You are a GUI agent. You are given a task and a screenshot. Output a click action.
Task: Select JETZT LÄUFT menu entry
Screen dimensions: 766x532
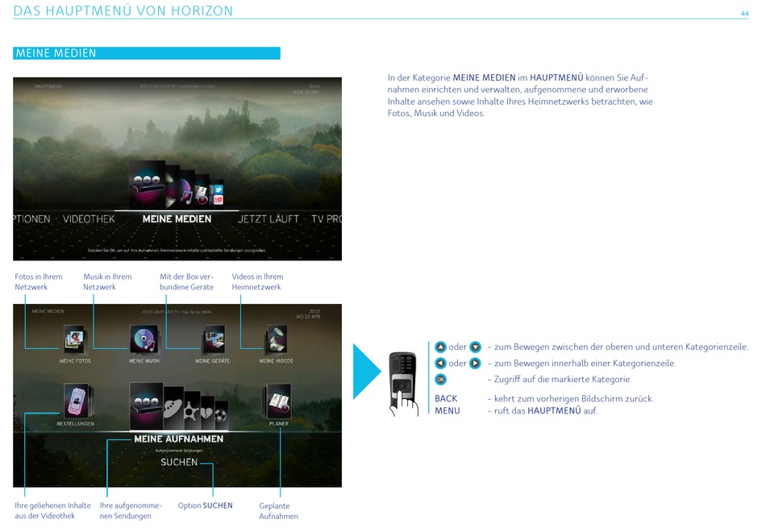[269, 219]
